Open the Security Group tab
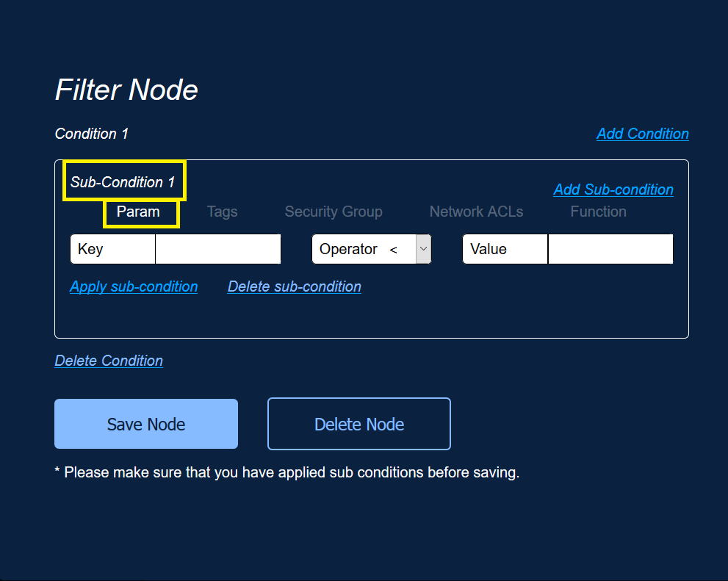The width and height of the screenshot is (728, 581). point(334,212)
